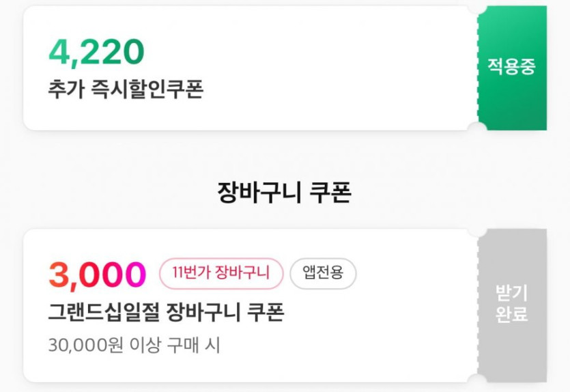This screenshot has height=392, width=570.
Task: Open the 추가 즉시할인쿠폰 coupon title
Action: pos(126,90)
